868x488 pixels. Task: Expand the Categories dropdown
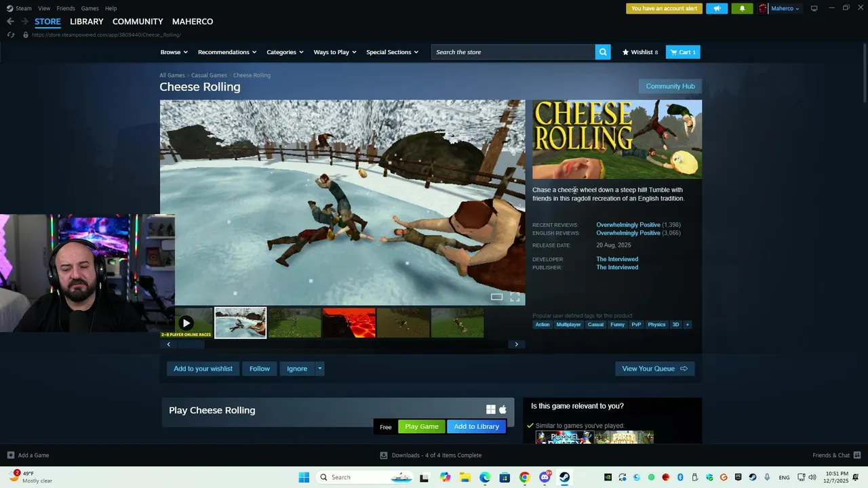285,52
